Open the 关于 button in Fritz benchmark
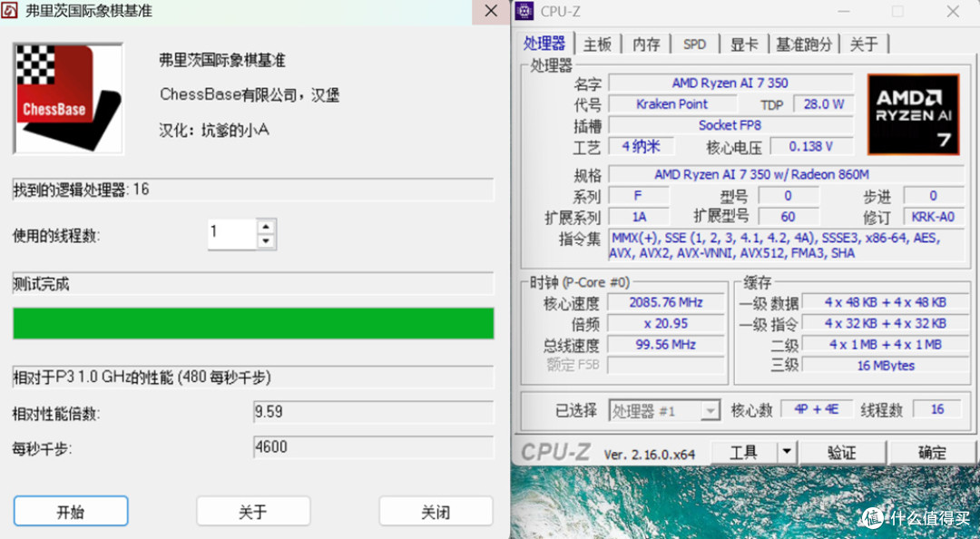Image resolution: width=980 pixels, height=539 pixels. (253, 512)
